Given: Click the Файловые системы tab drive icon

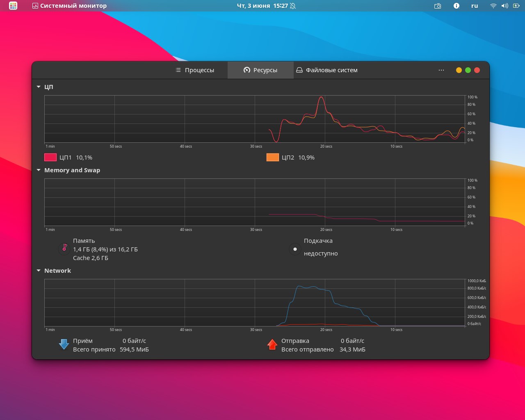Looking at the screenshot, I should click(x=299, y=70).
